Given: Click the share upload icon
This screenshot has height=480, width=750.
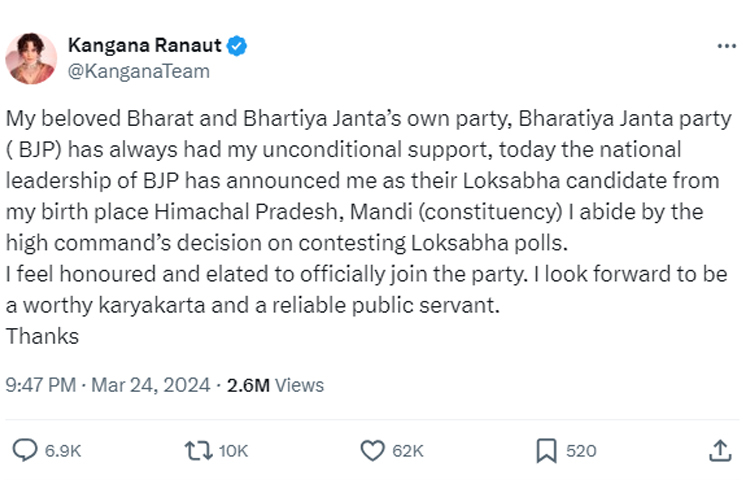Looking at the screenshot, I should click(x=720, y=451).
